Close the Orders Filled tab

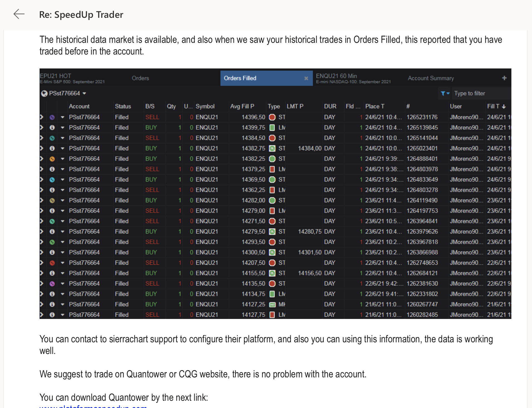click(x=306, y=78)
